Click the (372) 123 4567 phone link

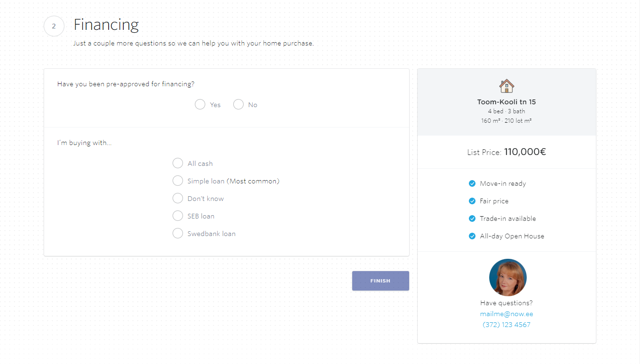click(x=506, y=325)
